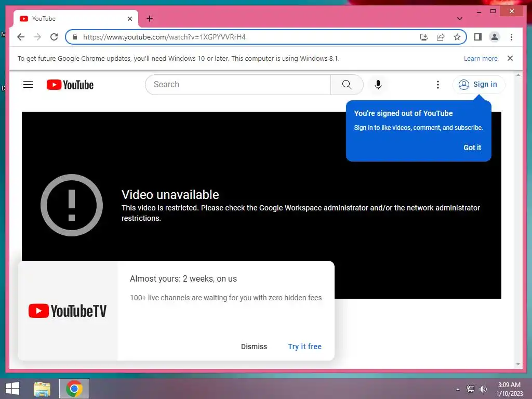The height and width of the screenshot is (399, 532).
Task: Click the search magnifier button
Action: tap(347, 85)
